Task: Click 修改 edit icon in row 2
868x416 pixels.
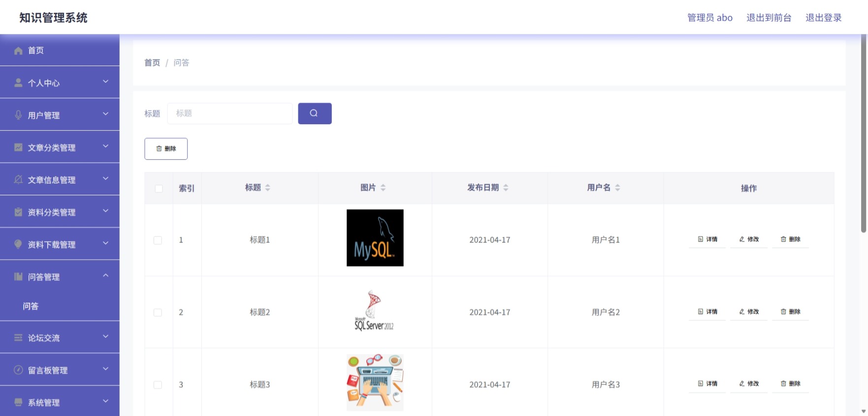Action: pos(742,312)
